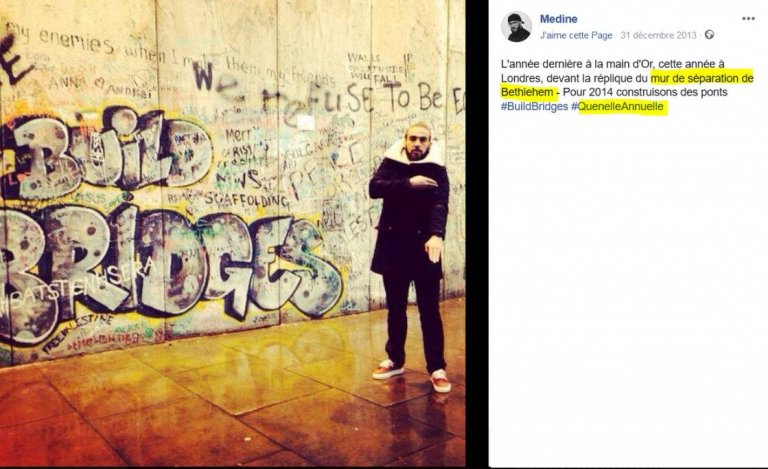Like the page via "J'aime cette Page"
The image size is (768, 469).
click(x=576, y=35)
